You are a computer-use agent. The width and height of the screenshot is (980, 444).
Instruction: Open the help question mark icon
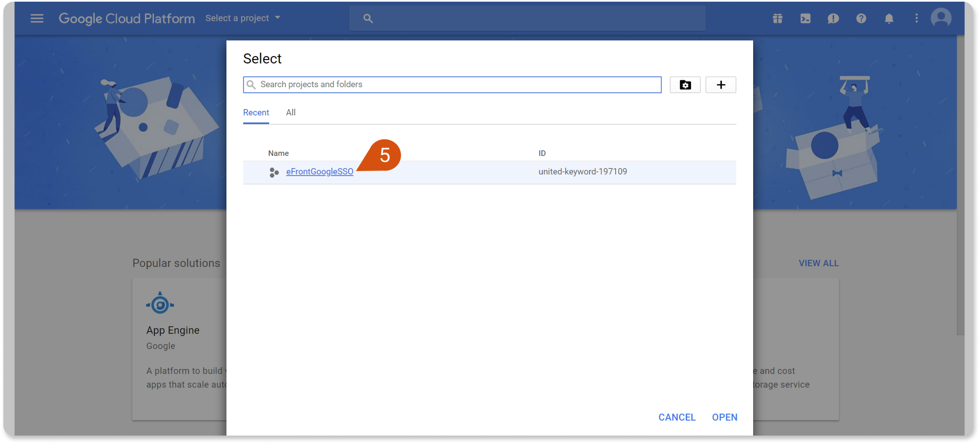tap(861, 18)
